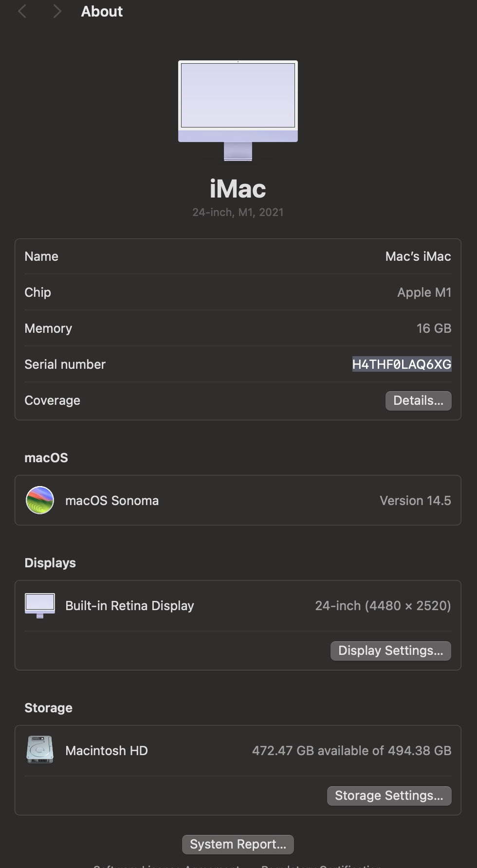Click the About page title
The width and height of the screenshot is (477, 868).
click(102, 11)
